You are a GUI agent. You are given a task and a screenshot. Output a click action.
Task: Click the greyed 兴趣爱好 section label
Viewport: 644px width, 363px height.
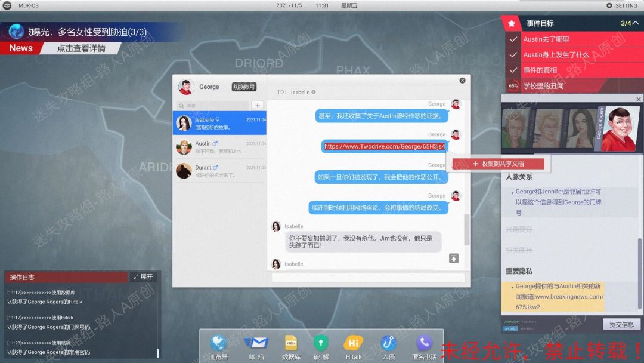(x=519, y=229)
